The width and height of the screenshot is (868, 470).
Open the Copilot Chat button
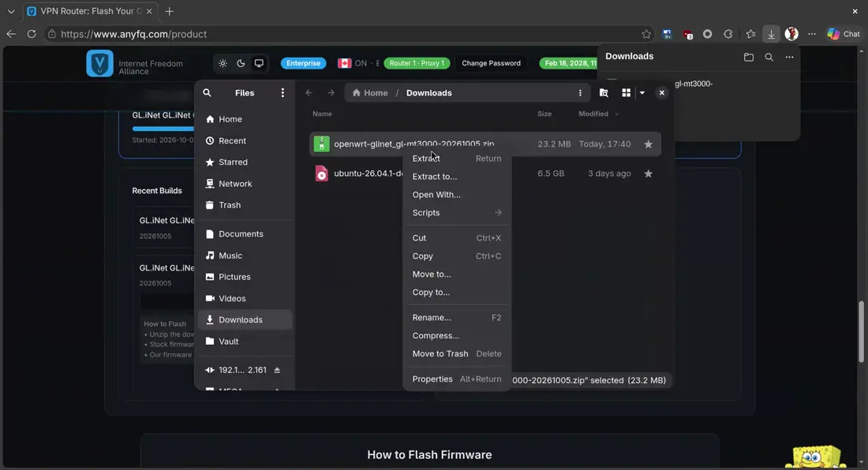[x=844, y=34]
